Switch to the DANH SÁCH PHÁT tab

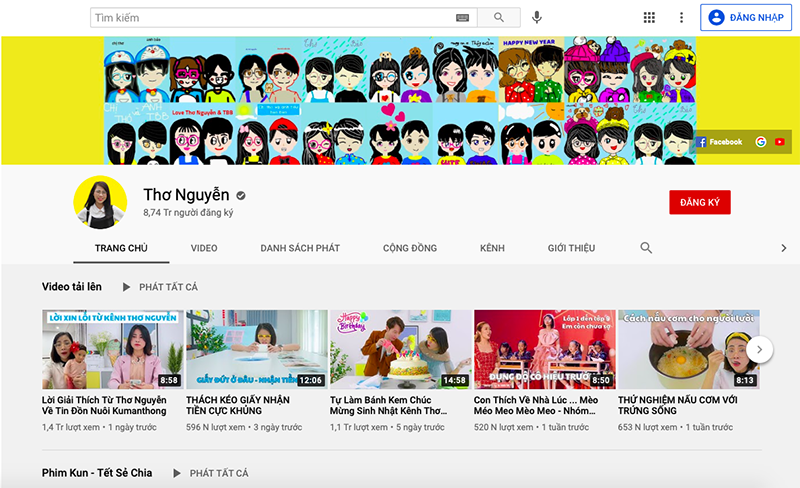tap(300, 248)
